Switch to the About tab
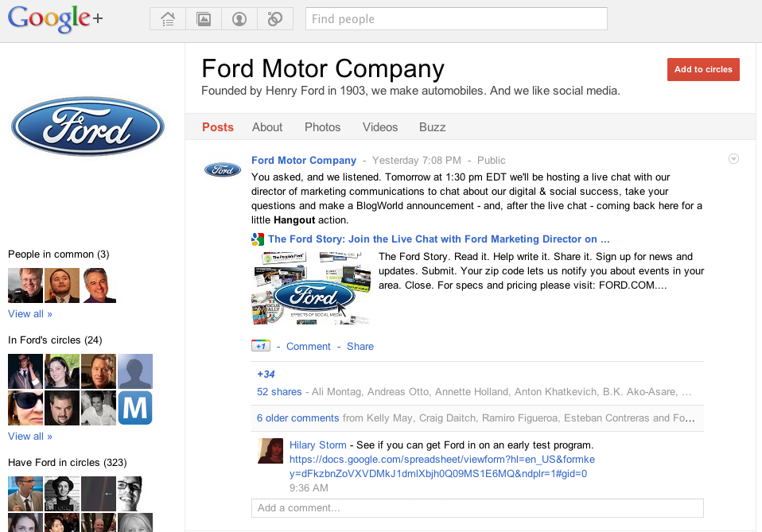The width and height of the screenshot is (762, 532). [x=267, y=127]
